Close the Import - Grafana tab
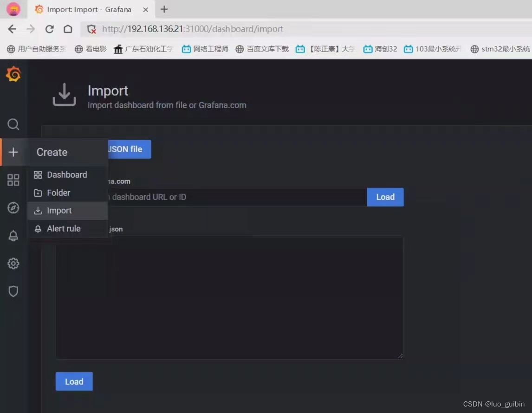The width and height of the screenshot is (532, 413). (x=146, y=9)
